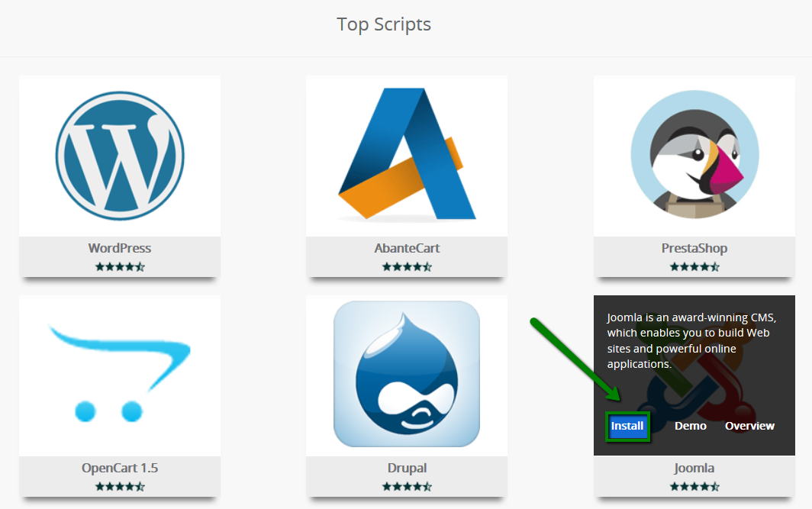Click the WordPress name label

point(120,248)
